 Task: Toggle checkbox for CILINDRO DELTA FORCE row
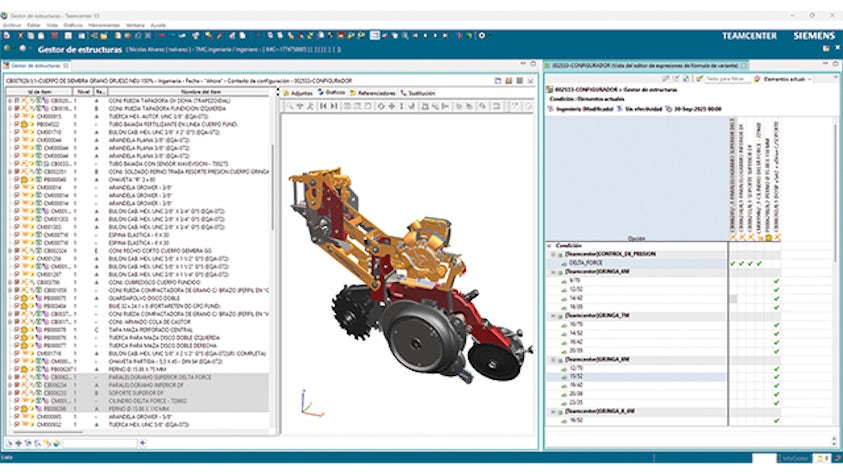tap(17, 401)
